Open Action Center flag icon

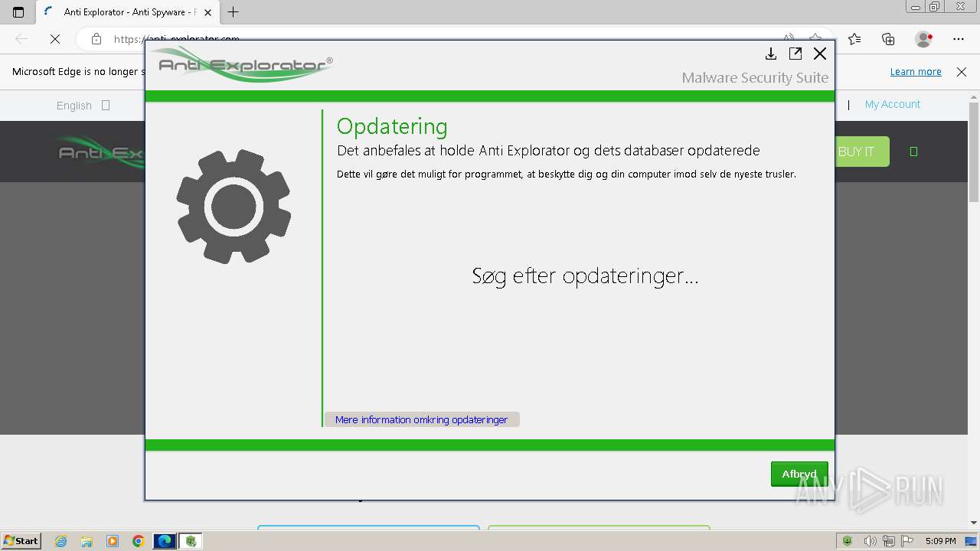pos(907,541)
